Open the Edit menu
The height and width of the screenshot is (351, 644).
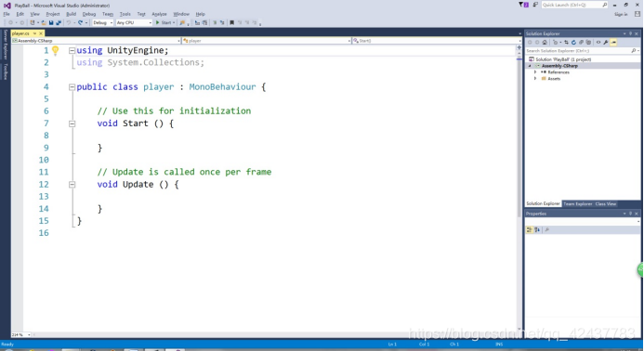tap(20, 14)
